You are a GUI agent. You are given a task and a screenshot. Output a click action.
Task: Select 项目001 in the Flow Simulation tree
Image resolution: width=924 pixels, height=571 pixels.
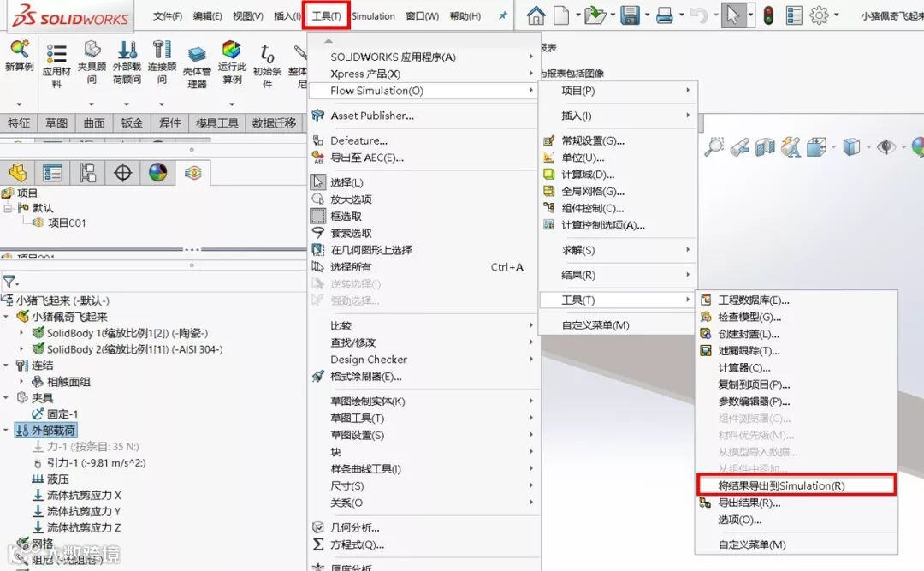pyautogui.click(x=67, y=223)
